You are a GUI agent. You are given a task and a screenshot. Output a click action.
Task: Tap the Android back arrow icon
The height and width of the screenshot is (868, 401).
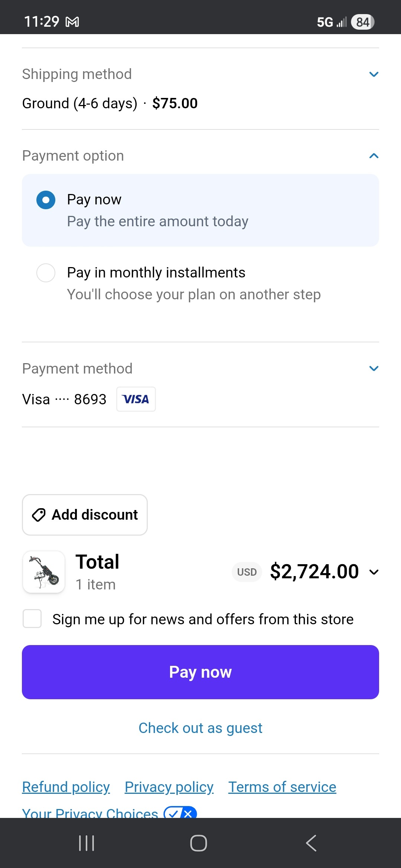pos(311,843)
